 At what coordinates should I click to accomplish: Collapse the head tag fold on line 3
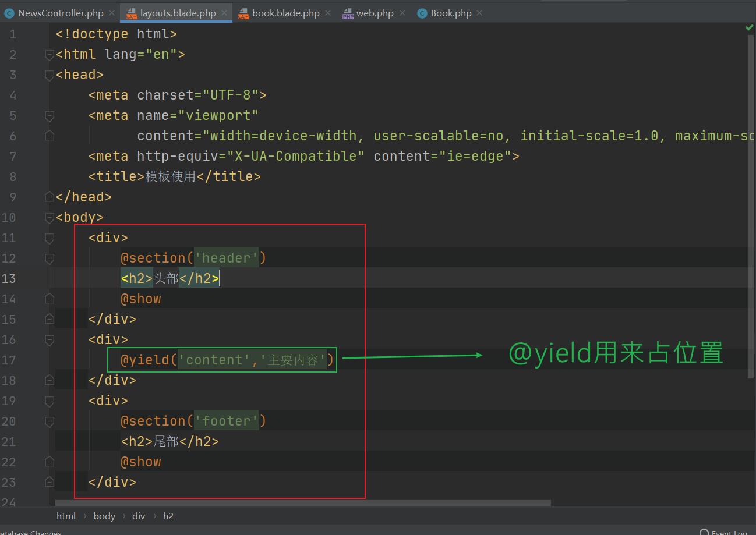point(50,75)
